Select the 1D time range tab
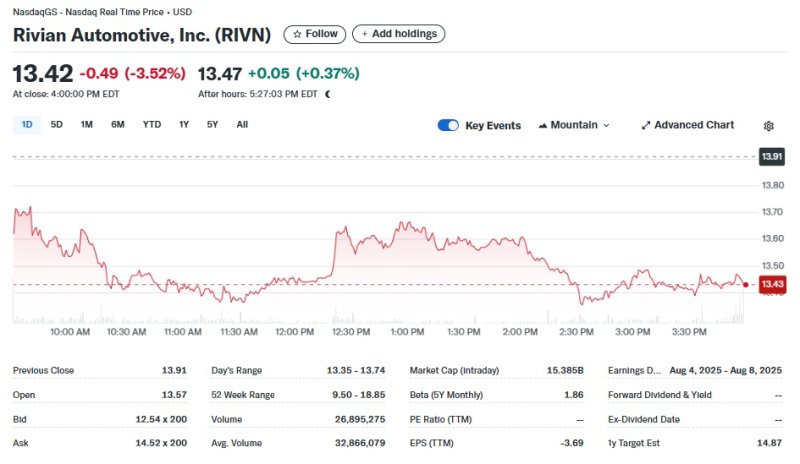This screenshot has width=800, height=464. pos(27,125)
